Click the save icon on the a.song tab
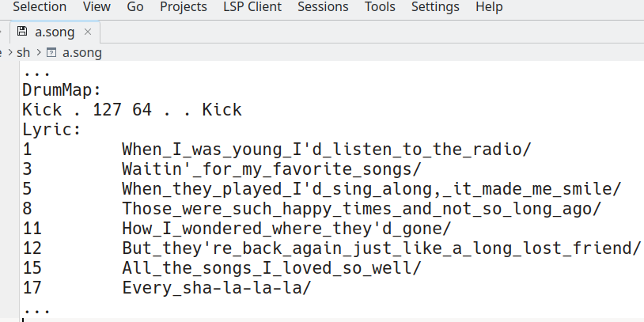 click(x=22, y=32)
